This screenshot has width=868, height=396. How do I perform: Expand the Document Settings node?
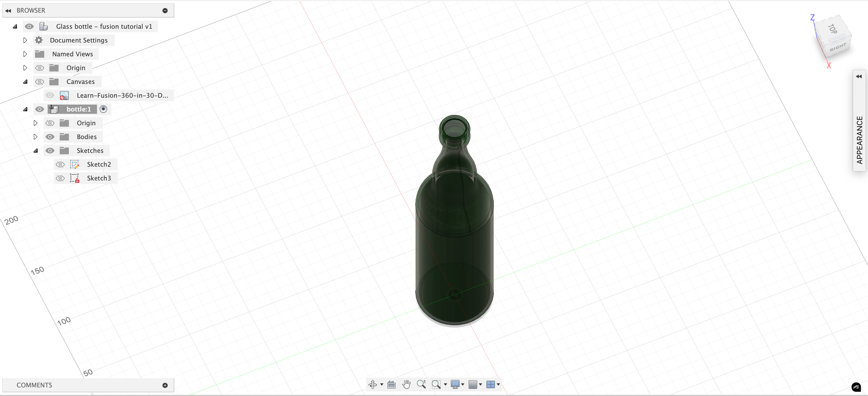tap(25, 40)
